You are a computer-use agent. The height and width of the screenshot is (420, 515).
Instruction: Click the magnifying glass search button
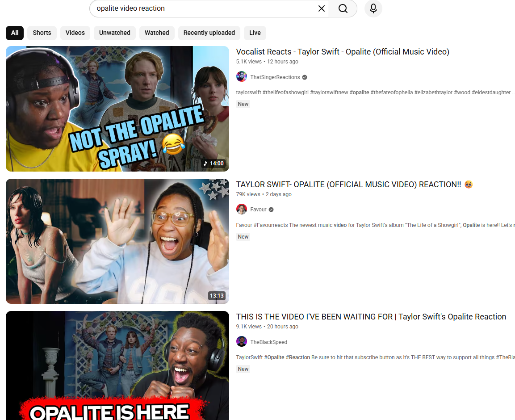click(x=343, y=8)
